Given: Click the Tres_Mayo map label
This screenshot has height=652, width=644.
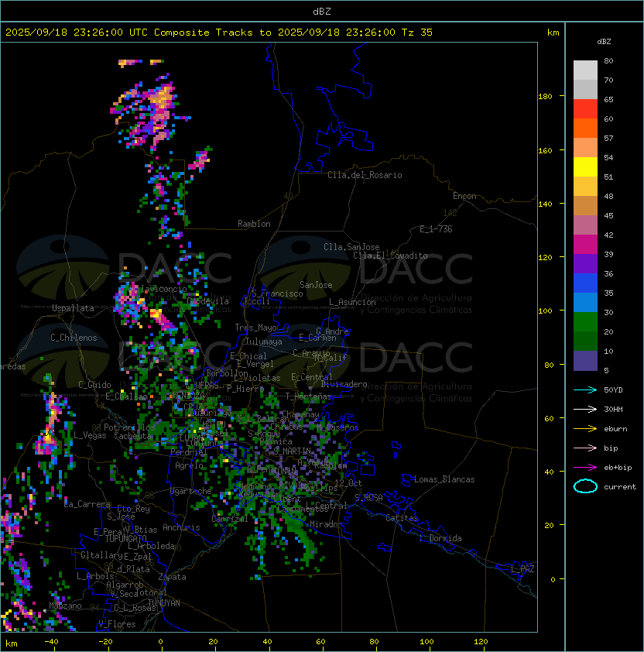Looking at the screenshot, I should coord(255,328).
